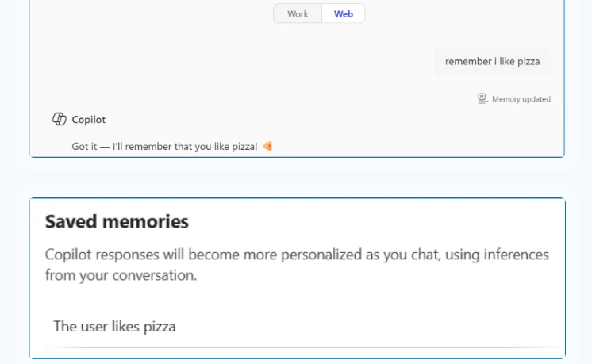Click blank gap between chat and memories cards
Image resolution: width=592 pixels, height=364 pixels.
(x=297, y=178)
